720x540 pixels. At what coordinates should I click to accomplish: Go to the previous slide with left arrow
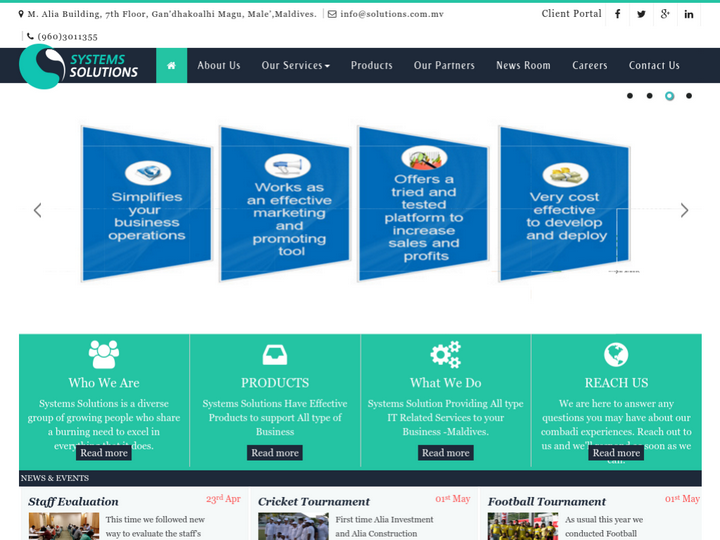point(38,210)
